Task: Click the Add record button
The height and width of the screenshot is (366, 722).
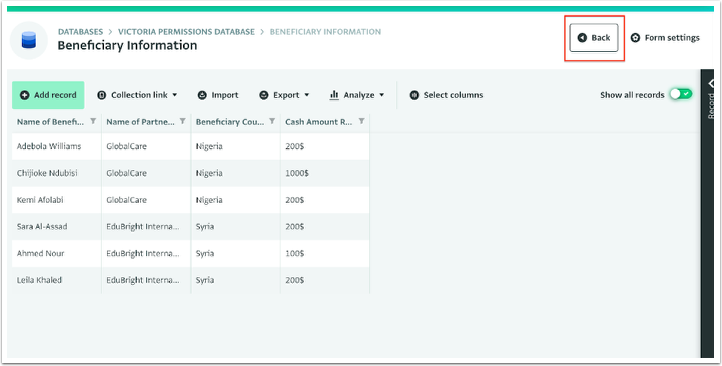Action: 48,95
